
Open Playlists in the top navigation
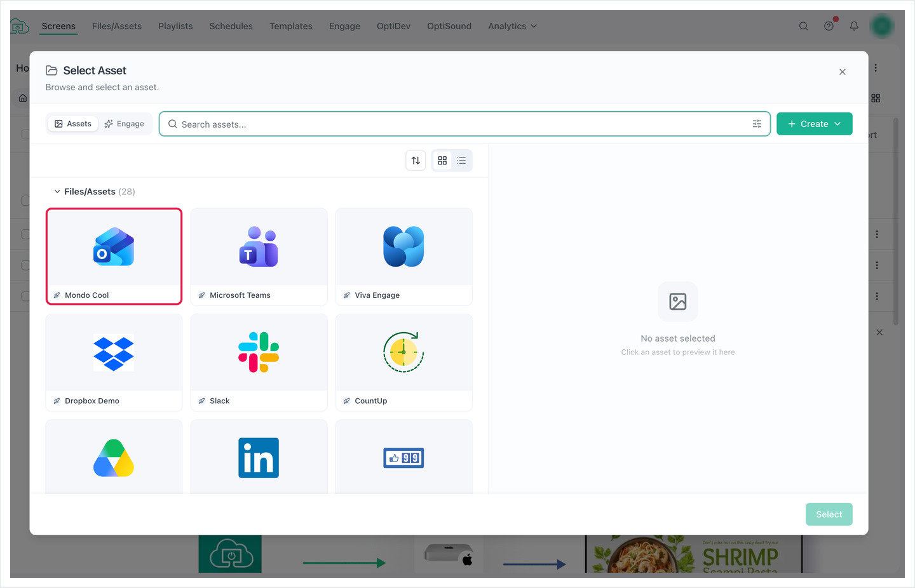175,26
